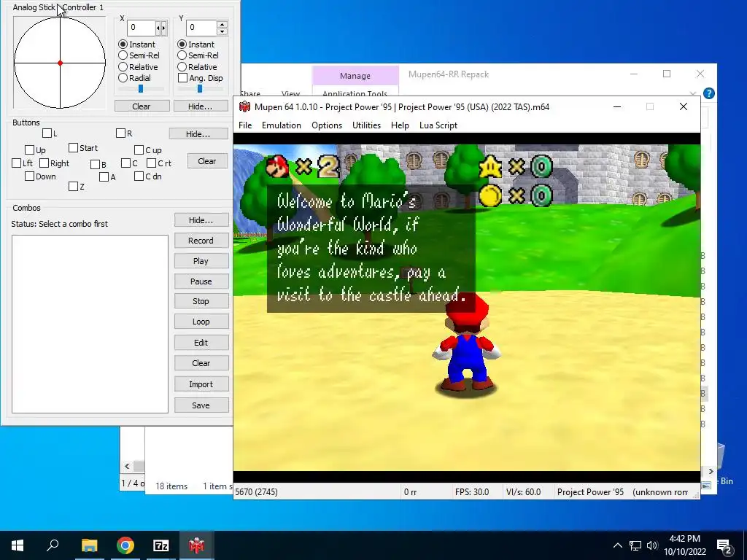The image size is (747, 560).
Task: Click Mupen64 taskbar icon
Action: pyautogui.click(x=196, y=545)
